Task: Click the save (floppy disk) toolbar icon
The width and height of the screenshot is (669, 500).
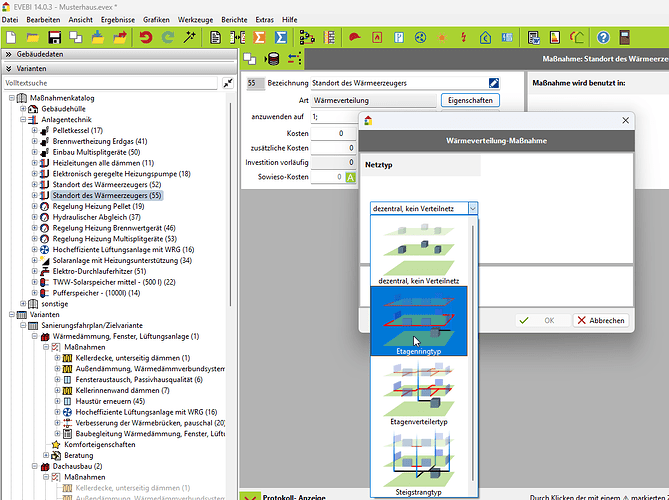Action: pos(55,37)
